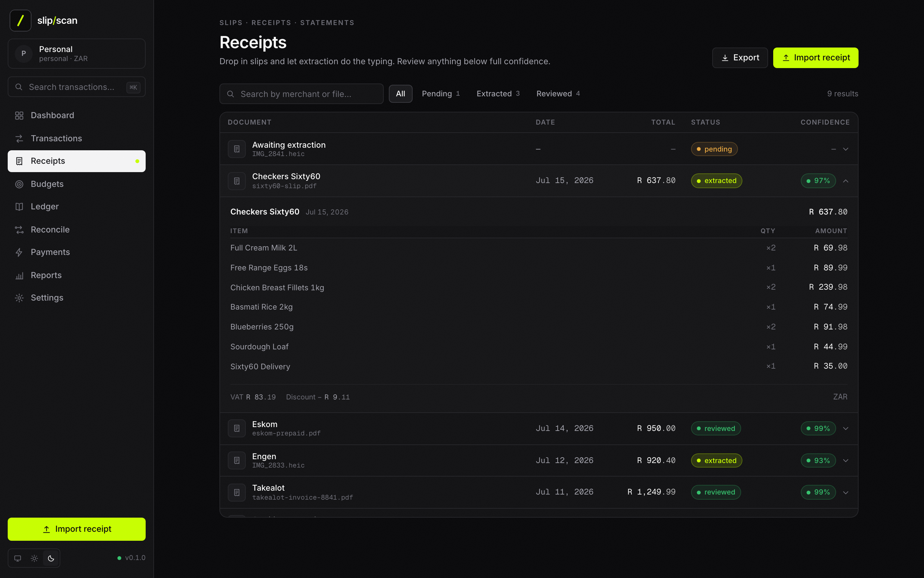Click the reviewed badge for Takealot

[716, 492]
